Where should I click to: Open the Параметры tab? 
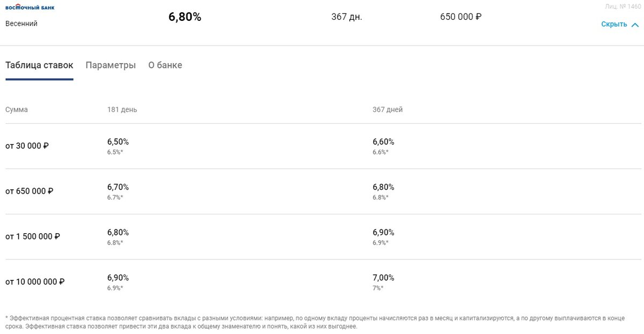coord(111,65)
